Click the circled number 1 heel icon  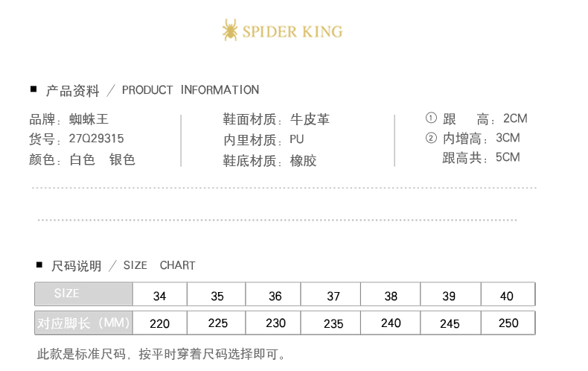point(430,118)
